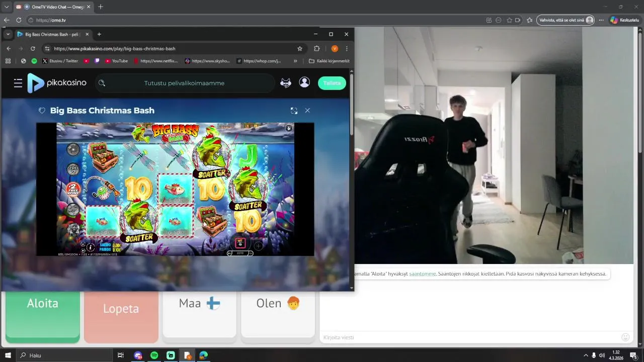Open the Edge Settings and more menu

601,20
